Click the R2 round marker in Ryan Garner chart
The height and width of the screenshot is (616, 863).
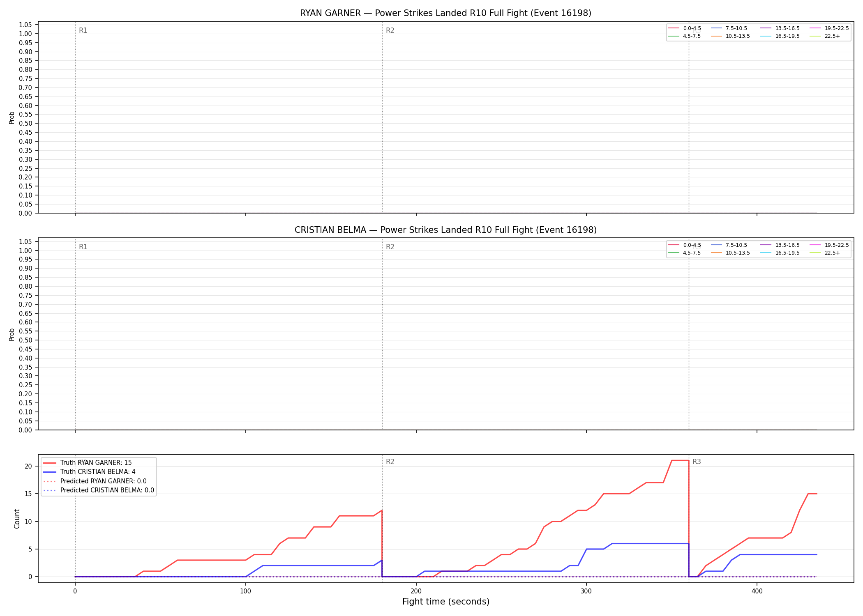390,30
